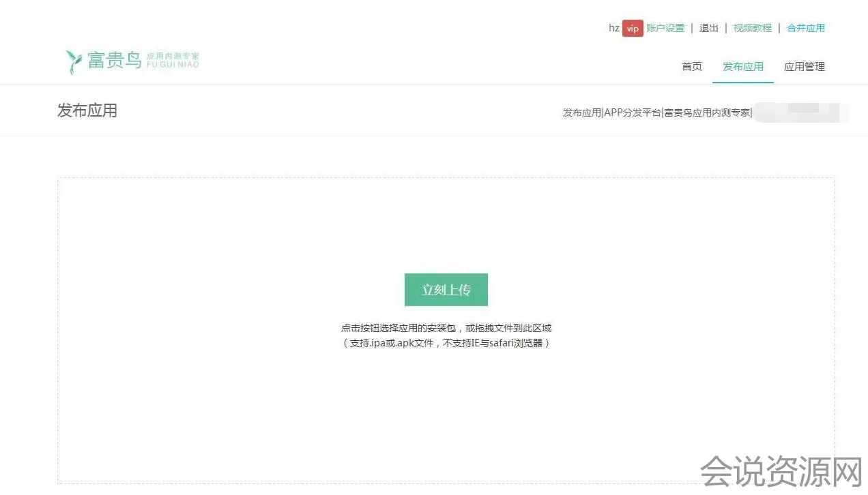Go to the 首页 navigation tab
Screen dimensions: 868x495
click(x=691, y=66)
